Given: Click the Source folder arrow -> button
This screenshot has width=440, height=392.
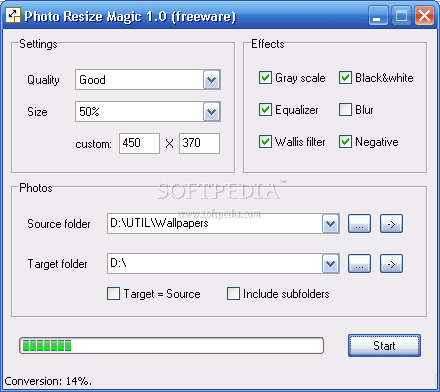Looking at the screenshot, I should [391, 224].
